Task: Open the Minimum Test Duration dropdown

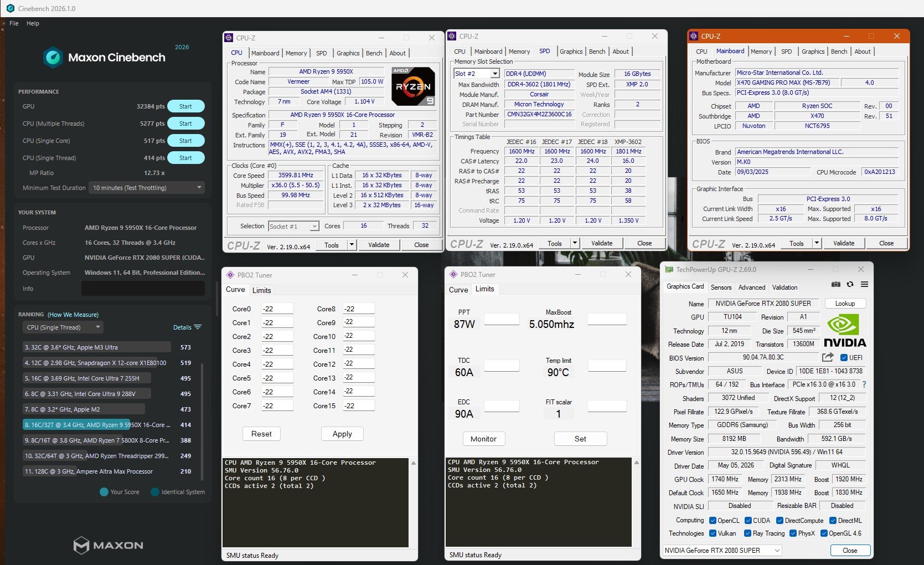Action: [x=147, y=188]
